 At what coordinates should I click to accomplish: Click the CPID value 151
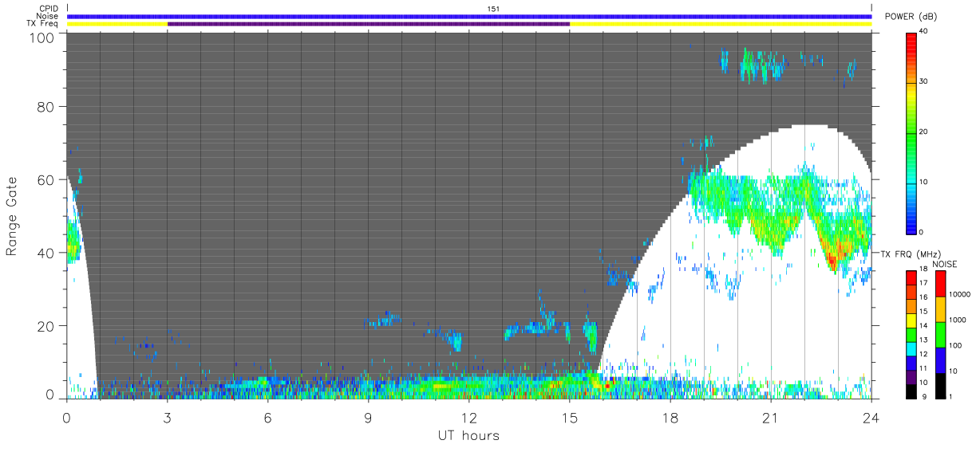[493, 9]
